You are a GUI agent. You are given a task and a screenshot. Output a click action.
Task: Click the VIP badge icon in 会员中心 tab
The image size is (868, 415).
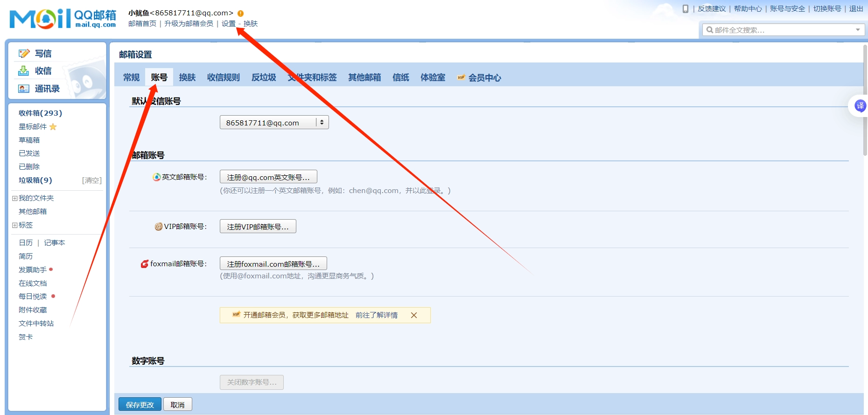(461, 77)
